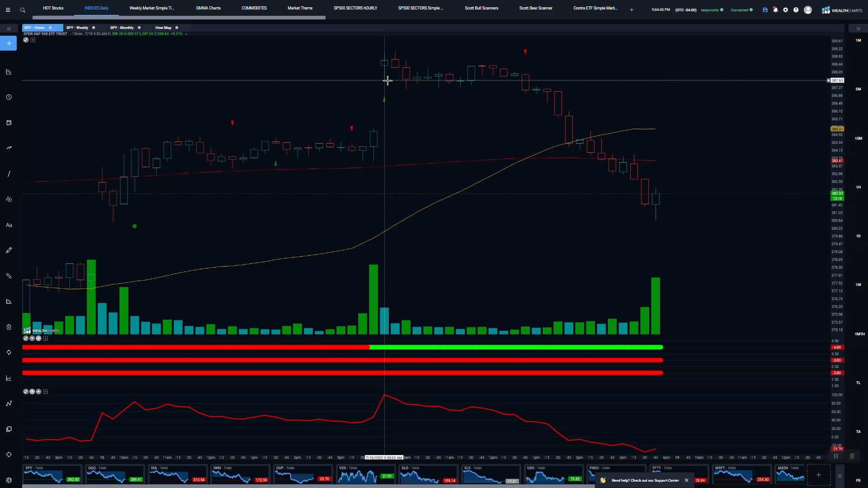The width and height of the screenshot is (868, 488).
Task: Move the bars indicator pane down
Action: coord(32,338)
